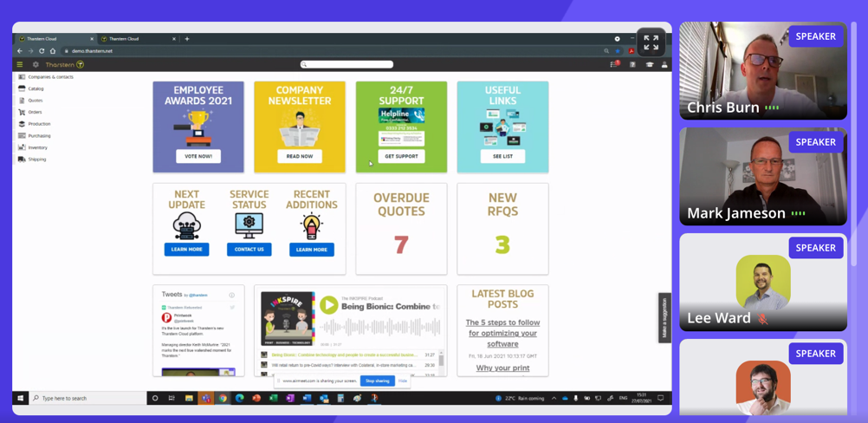Screen dimensions: 868x423
Task: Open the user profile icon
Action: (x=664, y=64)
